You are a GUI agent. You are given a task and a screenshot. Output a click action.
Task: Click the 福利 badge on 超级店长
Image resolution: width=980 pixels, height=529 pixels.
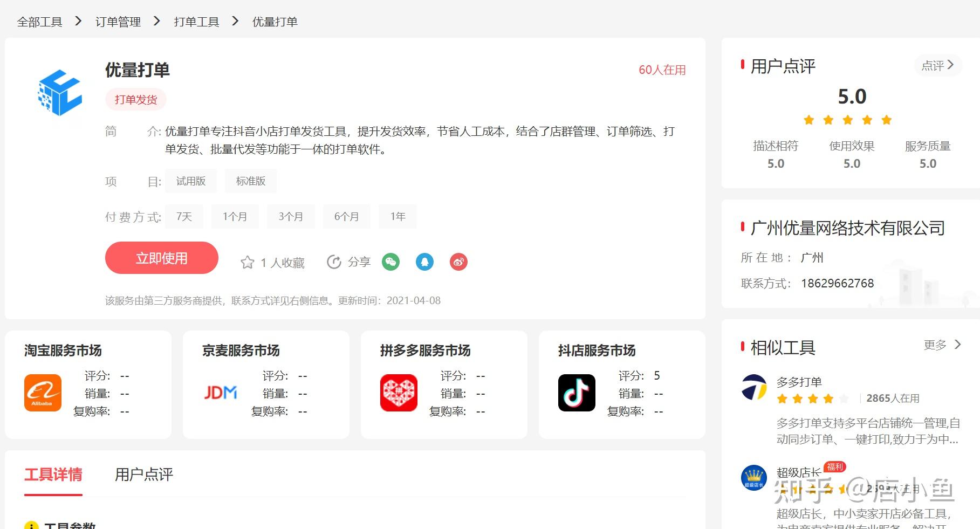pyautogui.click(x=835, y=467)
